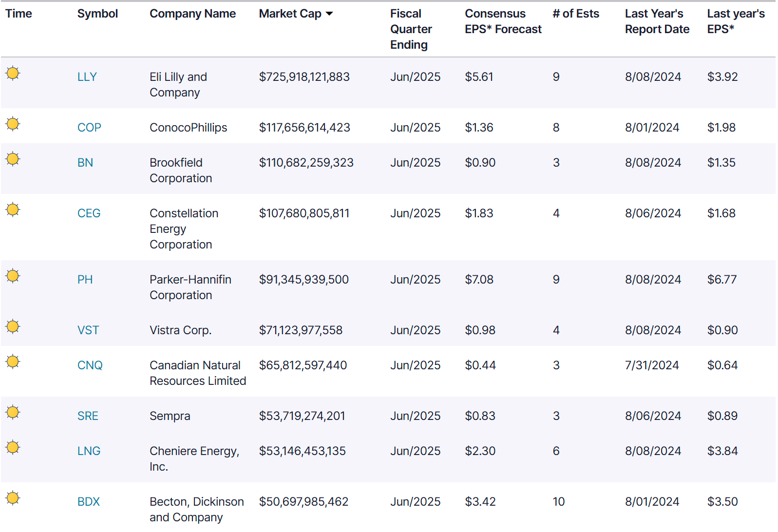Click the sun icon in ConocoPhillips row
Viewport: 778px width, 532px height.
point(13,124)
